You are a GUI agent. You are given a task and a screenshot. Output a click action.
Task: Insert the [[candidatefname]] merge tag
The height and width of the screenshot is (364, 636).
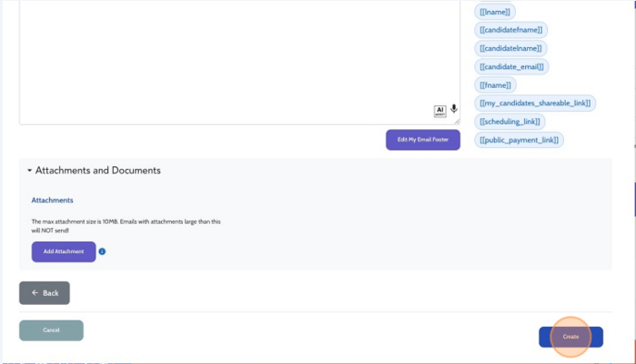click(x=511, y=30)
